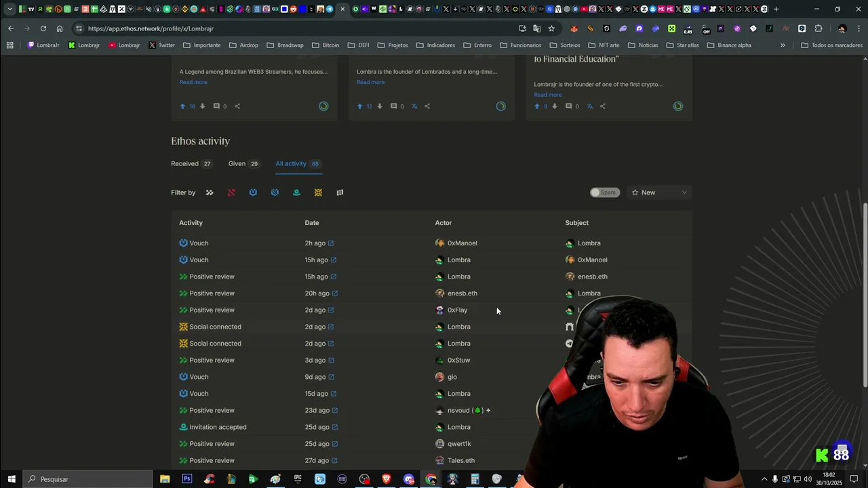Open the Star atlas bookmark folder
Screen dimensions: 868x488
click(682, 45)
